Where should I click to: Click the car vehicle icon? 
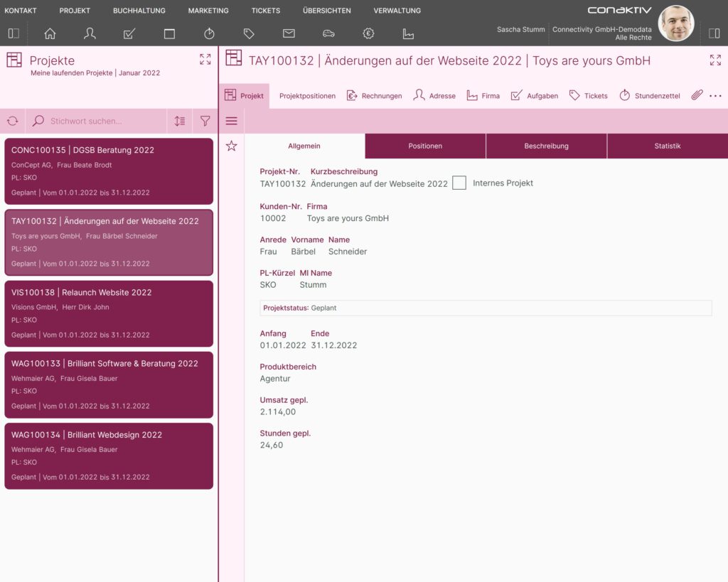[328, 33]
